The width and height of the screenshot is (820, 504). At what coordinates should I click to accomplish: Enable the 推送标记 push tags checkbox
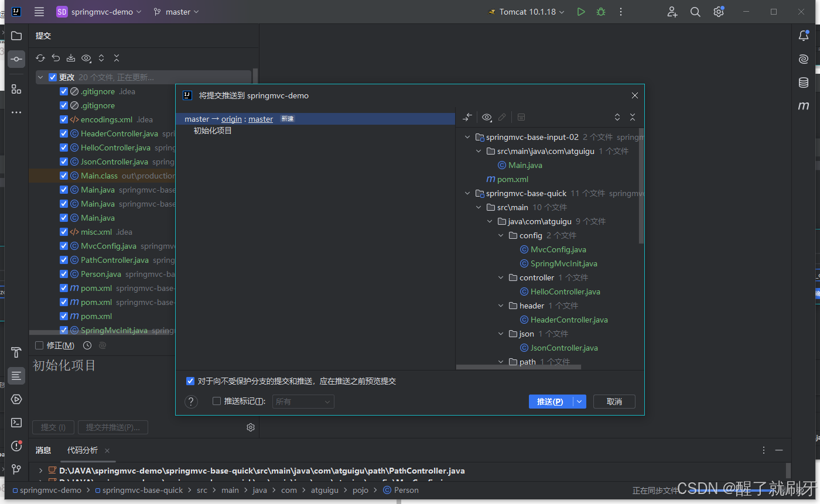217,402
